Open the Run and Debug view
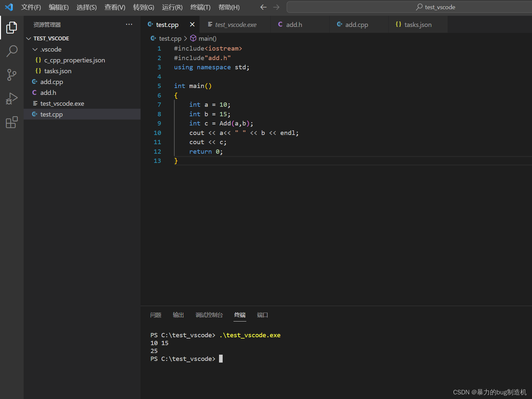532x399 pixels. [12, 99]
